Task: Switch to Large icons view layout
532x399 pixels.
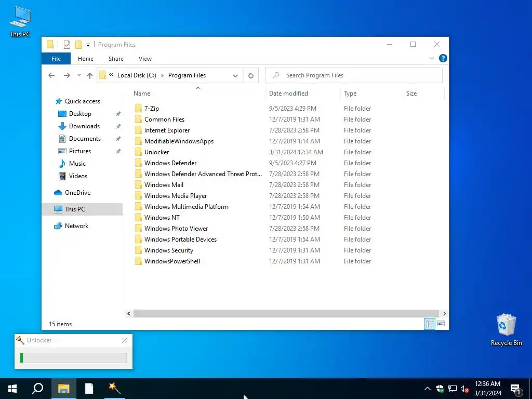Action: pos(441,324)
